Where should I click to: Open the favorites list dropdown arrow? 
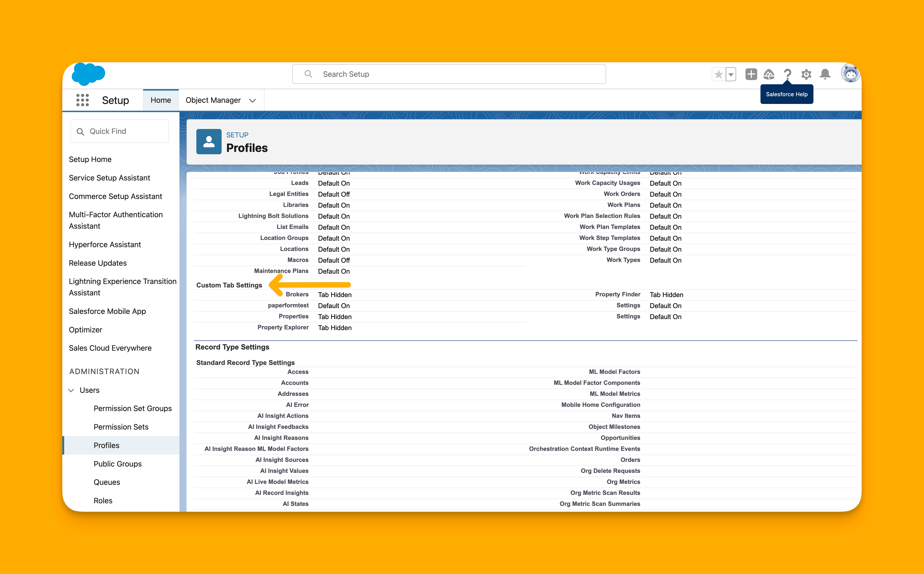(x=731, y=74)
